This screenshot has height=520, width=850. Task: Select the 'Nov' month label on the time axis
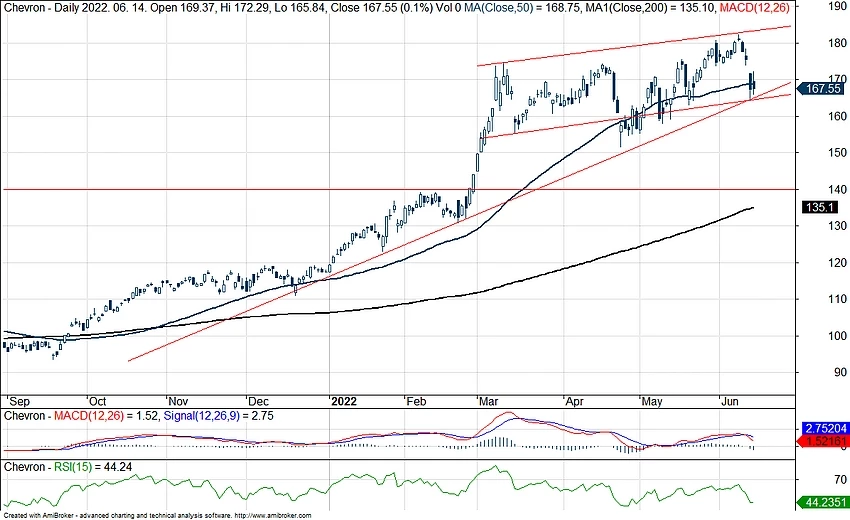point(178,402)
